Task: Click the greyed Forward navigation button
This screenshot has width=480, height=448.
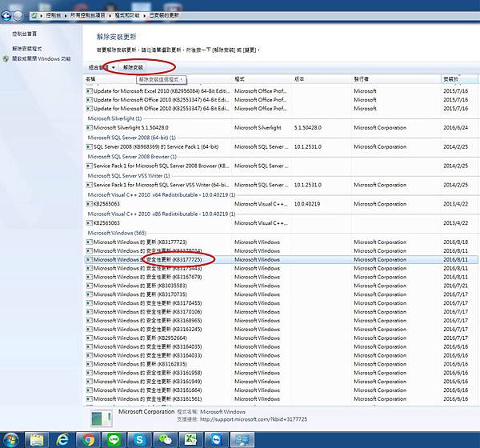Action: click(x=18, y=16)
